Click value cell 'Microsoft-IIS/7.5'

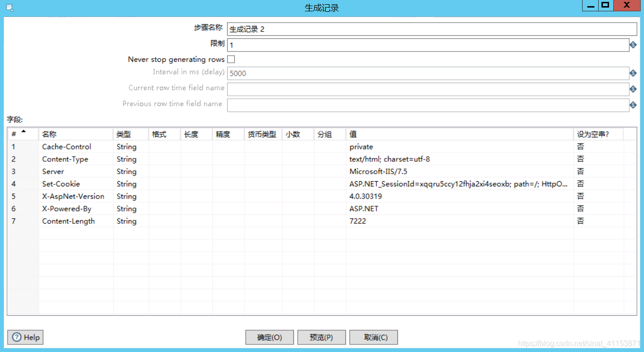click(460, 171)
